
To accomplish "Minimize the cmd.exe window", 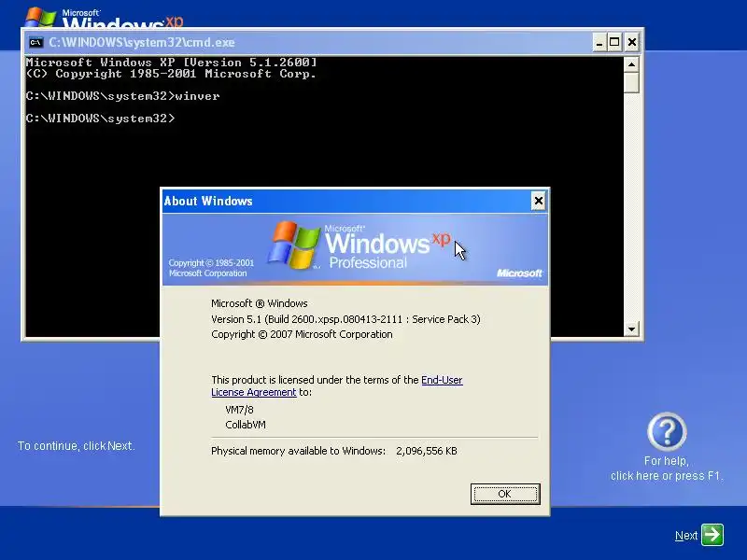I will (599, 42).
